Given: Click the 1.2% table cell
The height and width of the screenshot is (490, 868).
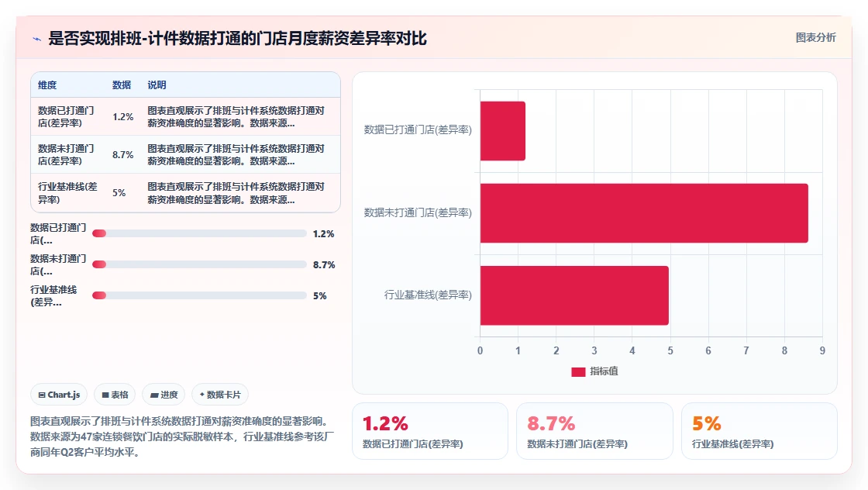Looking at the screenshot, I should [123, 117].
